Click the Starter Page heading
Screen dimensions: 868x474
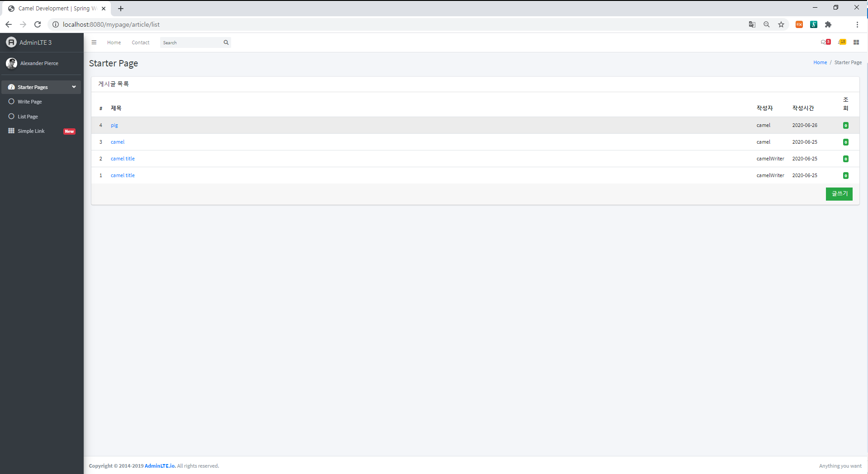[114, 63]
